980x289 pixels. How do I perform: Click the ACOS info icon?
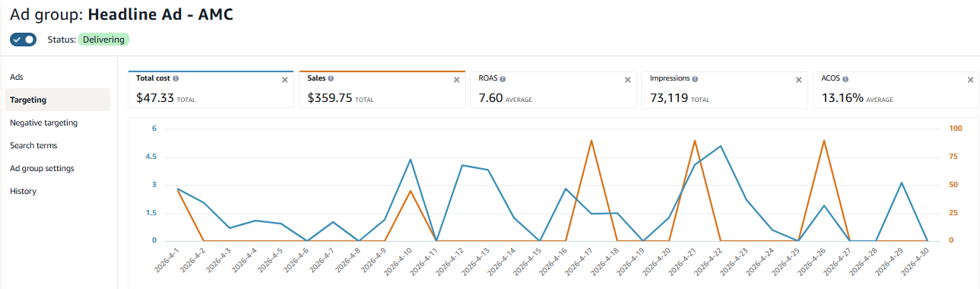click(x=845, y=78)
